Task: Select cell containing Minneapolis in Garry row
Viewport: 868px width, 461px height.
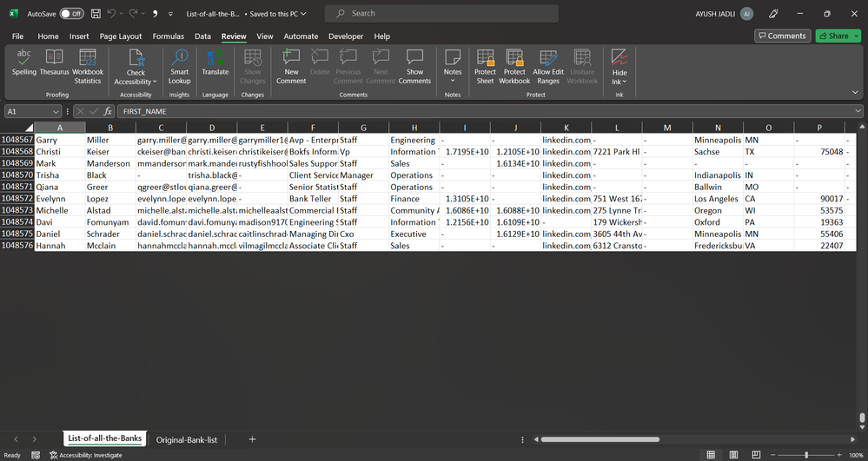Action: click(718, 140)
